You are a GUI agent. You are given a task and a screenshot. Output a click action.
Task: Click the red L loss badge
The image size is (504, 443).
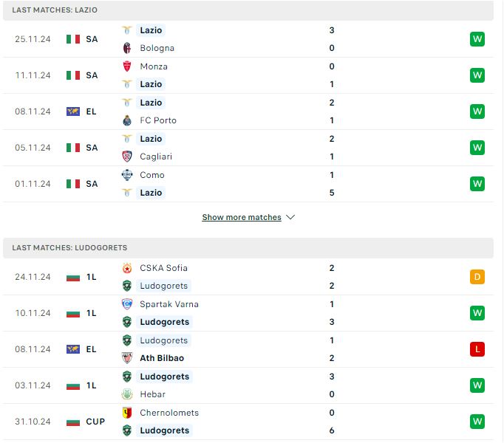pyautogui.click(x=477, y=349)
